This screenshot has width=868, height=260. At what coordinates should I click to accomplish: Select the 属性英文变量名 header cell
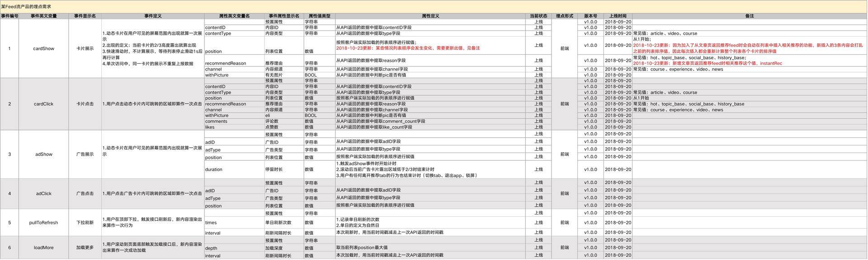pyautogui.click(x=234, y=16)
